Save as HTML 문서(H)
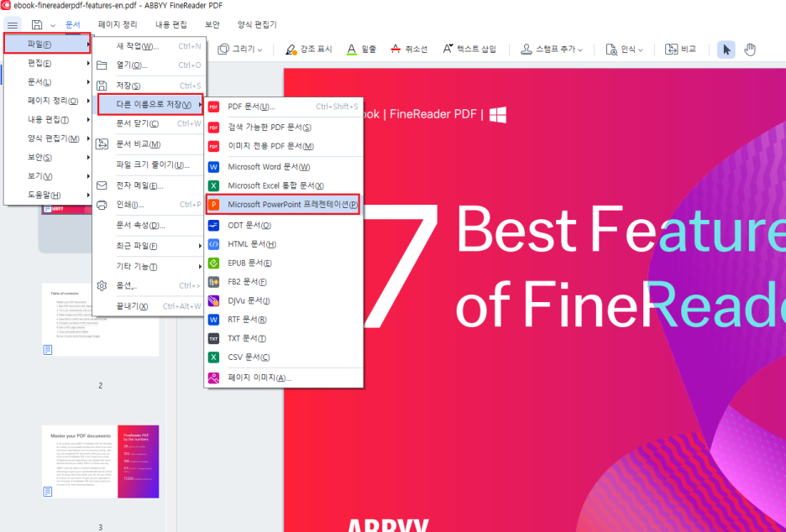Viewport: 786px width, 532px height. click(284, 244)
